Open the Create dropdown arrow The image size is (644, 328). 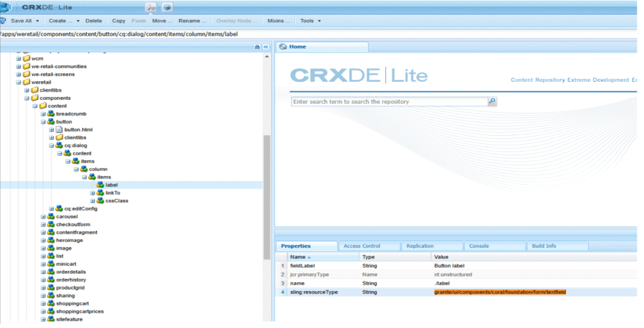click(78, 21)
